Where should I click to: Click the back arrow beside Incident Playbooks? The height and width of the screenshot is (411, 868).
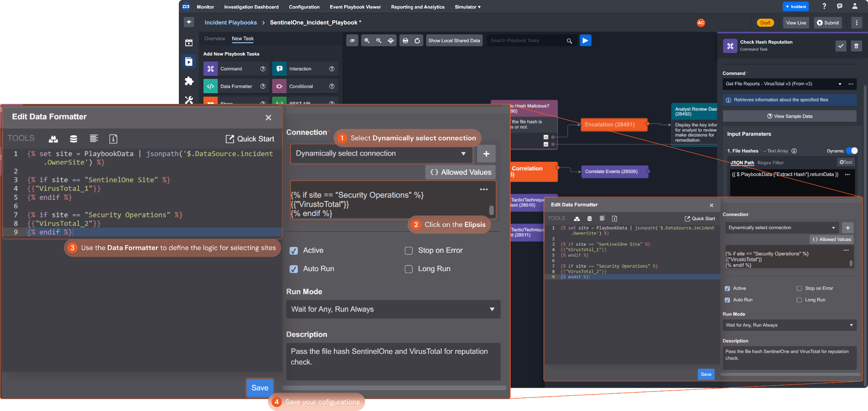[x=189, y=22]
